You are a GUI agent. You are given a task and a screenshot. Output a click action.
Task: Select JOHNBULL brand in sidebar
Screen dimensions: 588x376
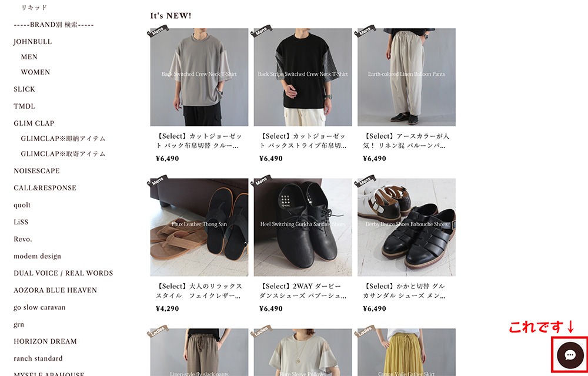(32, 42)
